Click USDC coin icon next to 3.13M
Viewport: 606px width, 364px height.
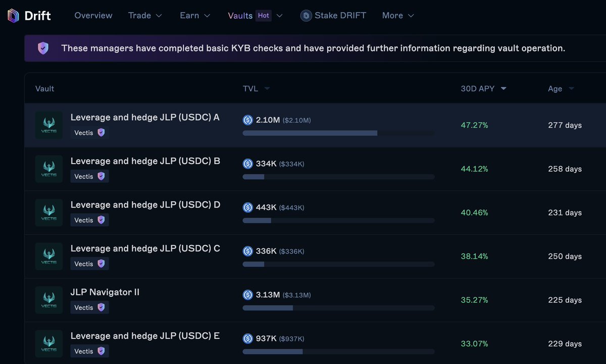247,295
